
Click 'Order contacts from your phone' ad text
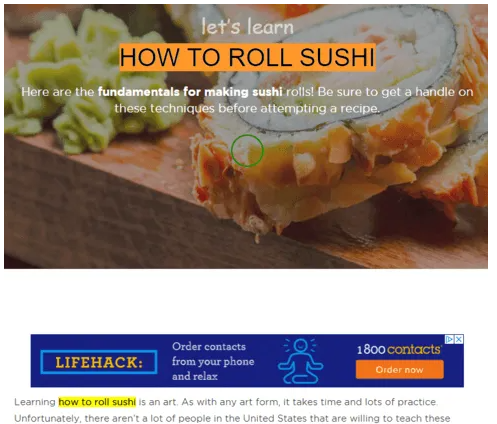pyautogui.click(x=213, y=354)
